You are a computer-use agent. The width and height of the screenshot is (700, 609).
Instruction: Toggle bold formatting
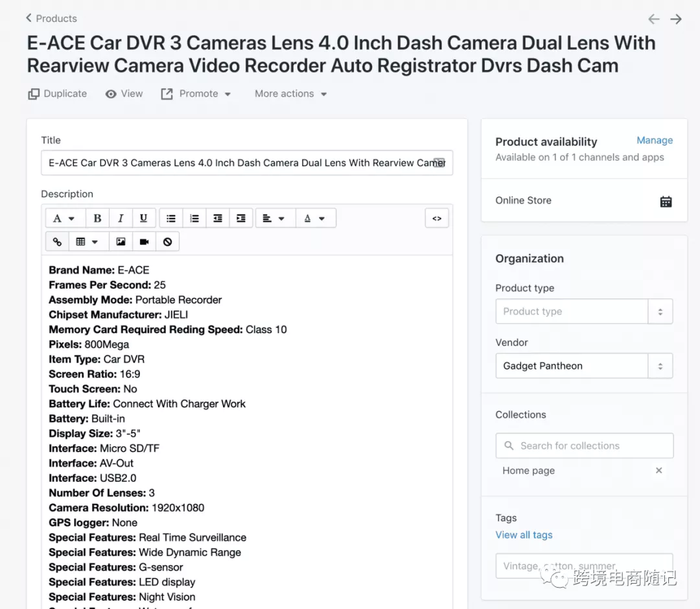[x=97, y=218]
